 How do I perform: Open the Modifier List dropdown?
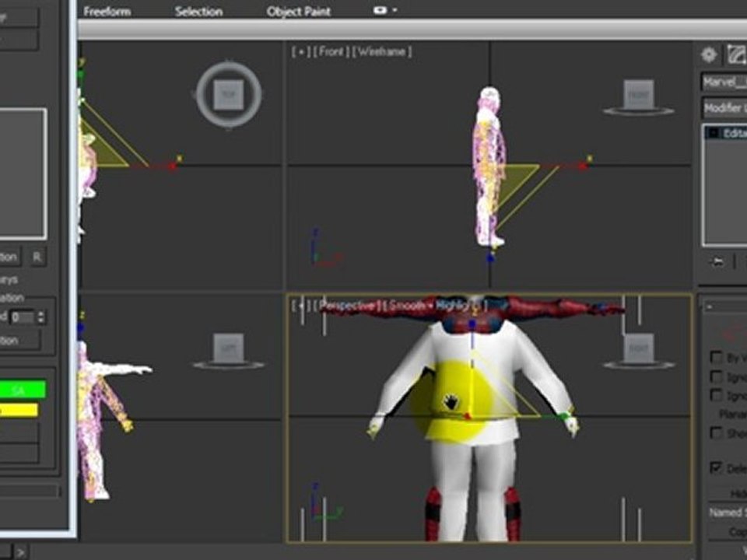pyautogui.click(x=724, y=107)
